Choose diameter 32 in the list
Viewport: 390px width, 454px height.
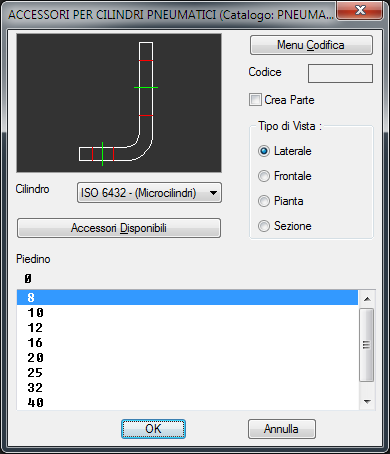click(187, 388)
